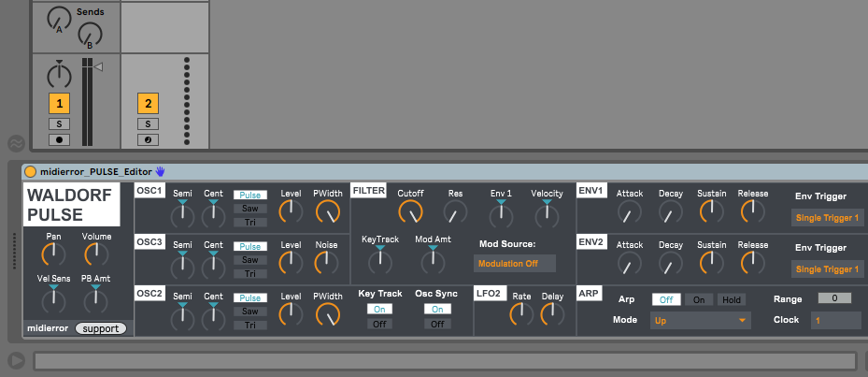Click the OSC1 Level knob

[291, 211]
